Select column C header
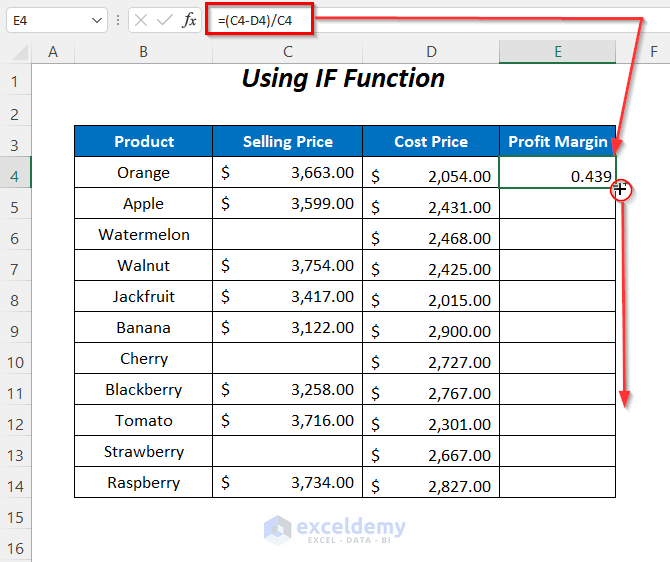 coord(287,52)
